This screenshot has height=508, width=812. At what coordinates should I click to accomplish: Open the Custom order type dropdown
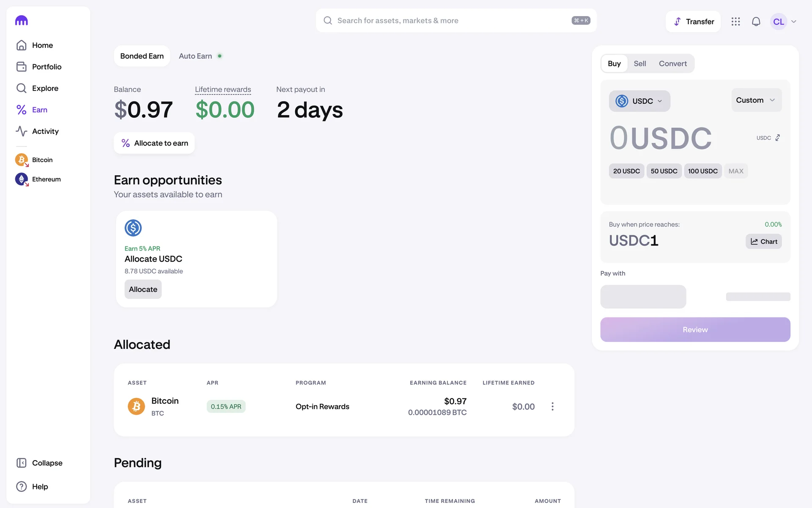coord(756,100)
